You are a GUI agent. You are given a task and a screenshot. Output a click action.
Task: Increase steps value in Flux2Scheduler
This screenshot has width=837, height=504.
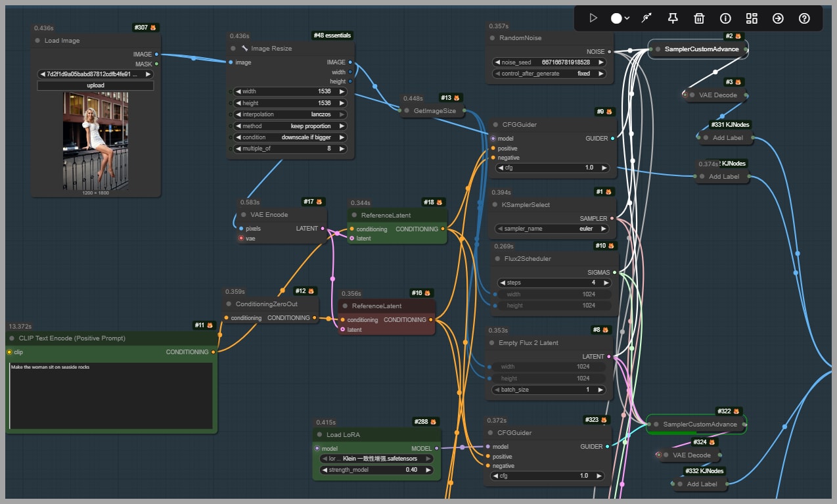[x=607, y=283]
